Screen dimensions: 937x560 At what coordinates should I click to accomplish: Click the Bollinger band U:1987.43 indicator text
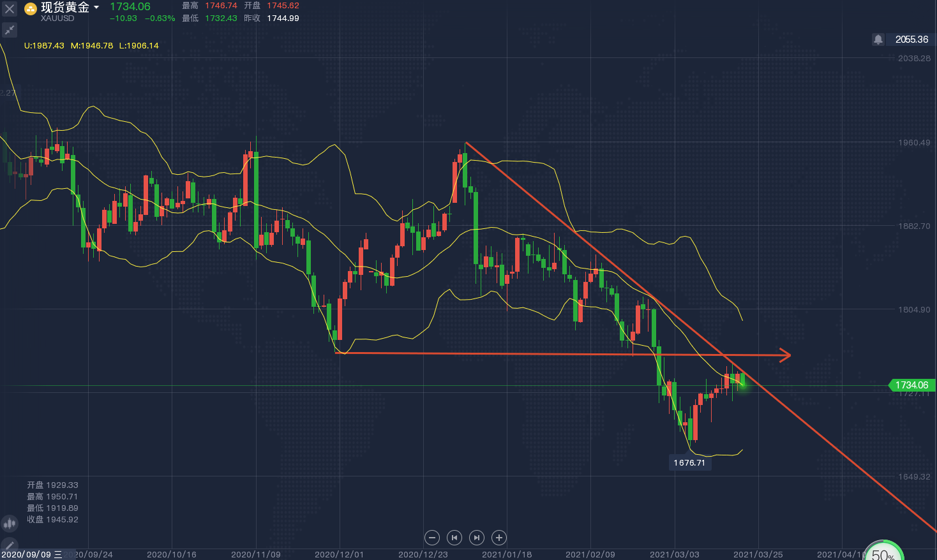tap(44, 46)
